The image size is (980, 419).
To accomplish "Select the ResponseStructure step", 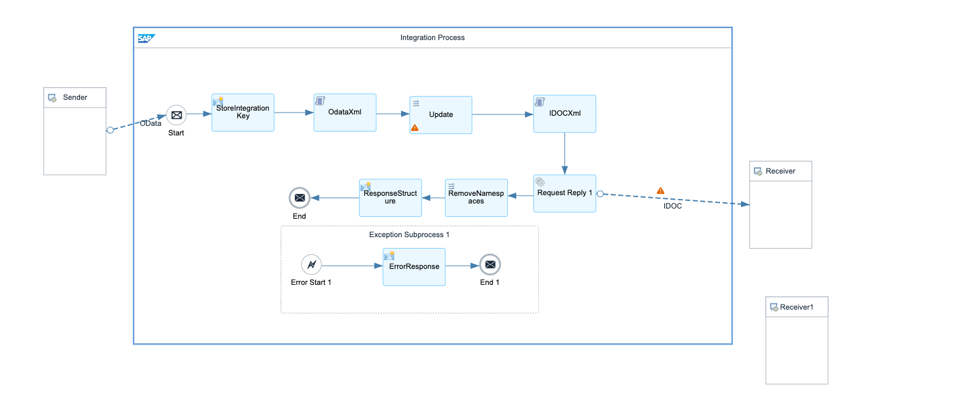I will pos(390,198).
